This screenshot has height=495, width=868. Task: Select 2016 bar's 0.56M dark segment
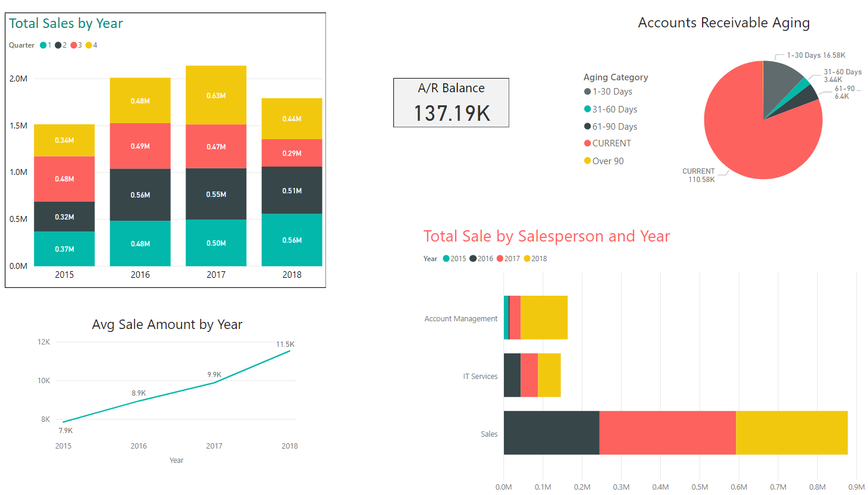tap(140, 195)
